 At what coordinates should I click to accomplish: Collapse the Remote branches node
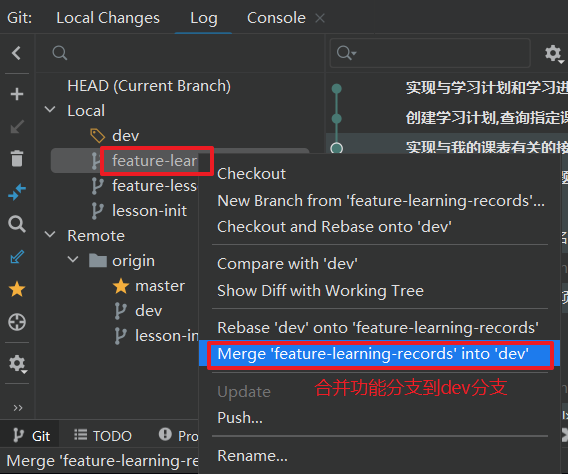point(50,235)
